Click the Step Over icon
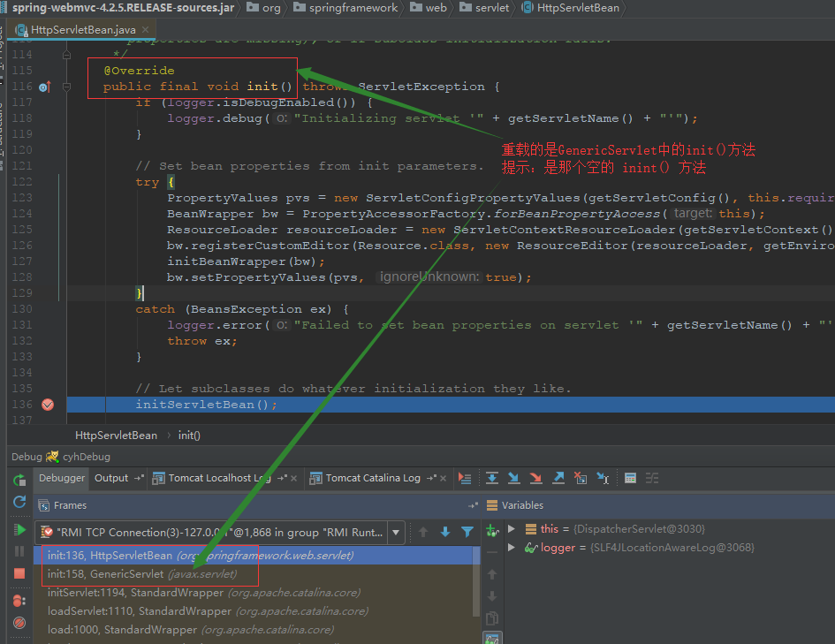Screen dimensions: 835x644 pos(492,479)
